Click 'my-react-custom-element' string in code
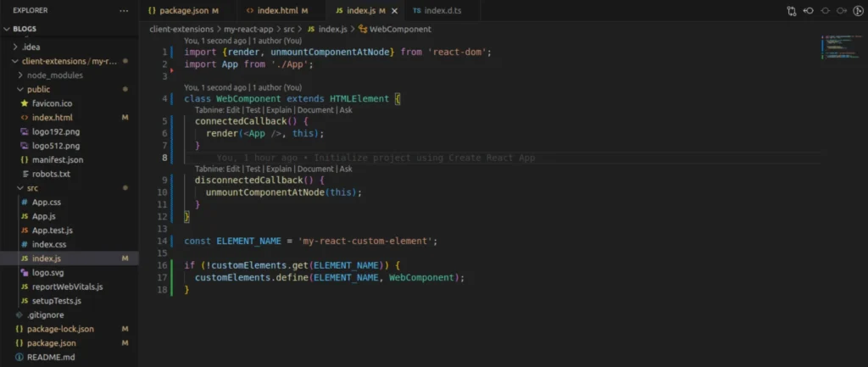The height and width of the screenshot is (367, 868). coord(365,241)
